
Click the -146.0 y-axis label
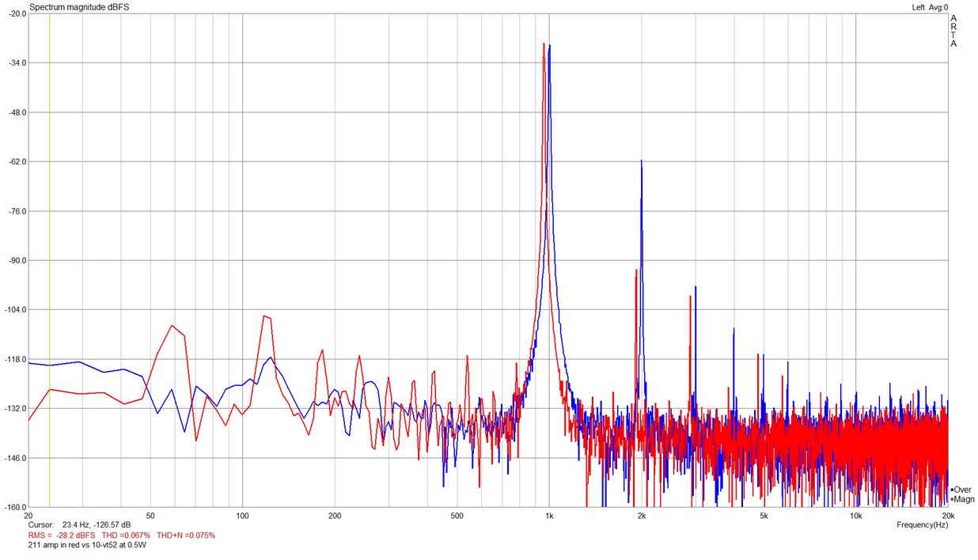coord(15,458)
